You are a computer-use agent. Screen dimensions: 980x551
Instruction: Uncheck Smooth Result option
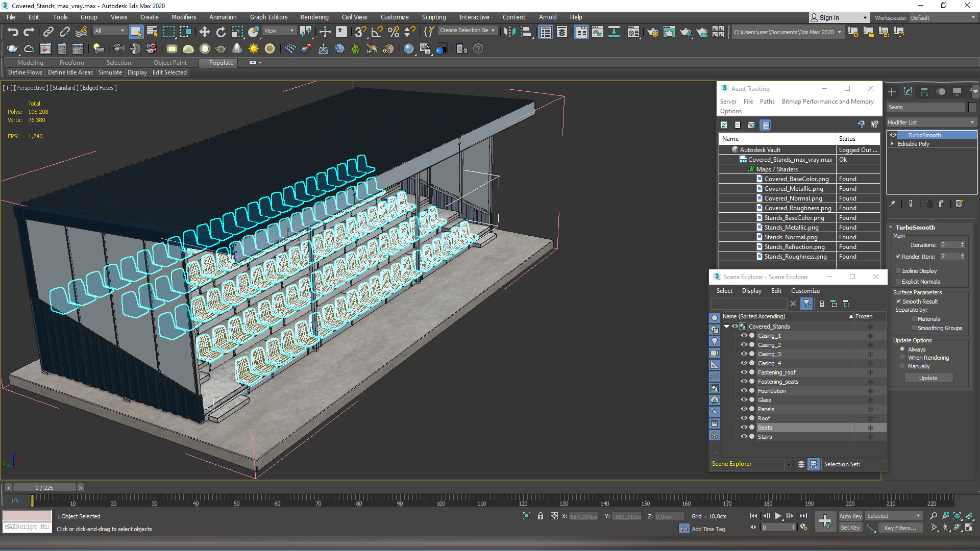click(x=899, y=302)
